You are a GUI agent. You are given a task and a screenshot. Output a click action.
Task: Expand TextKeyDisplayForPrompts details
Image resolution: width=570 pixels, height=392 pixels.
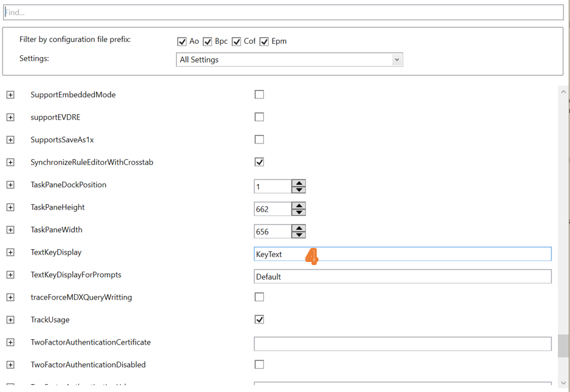pos(10,275)
